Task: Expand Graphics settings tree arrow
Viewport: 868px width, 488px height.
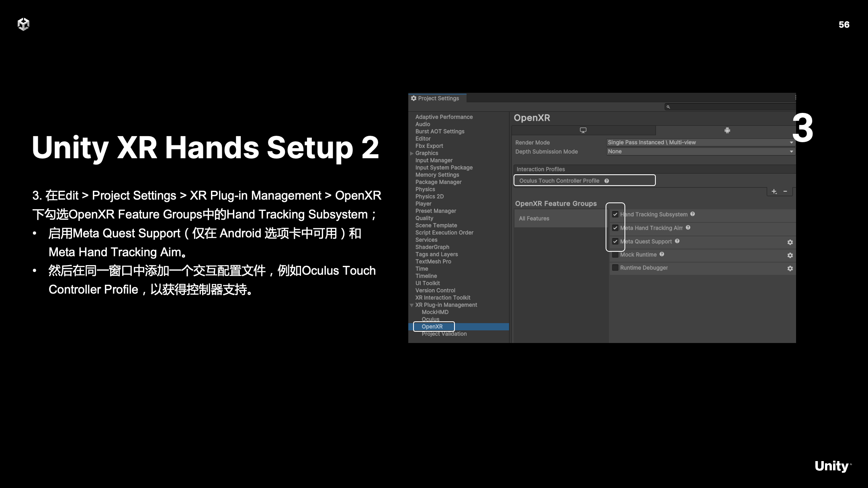Action: tap(411, 153)
